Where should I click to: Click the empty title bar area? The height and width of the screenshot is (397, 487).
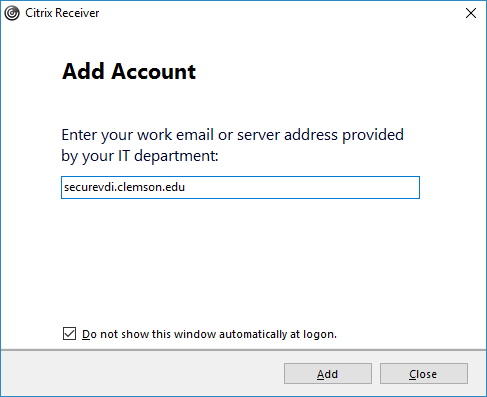[x=280, y=13]
